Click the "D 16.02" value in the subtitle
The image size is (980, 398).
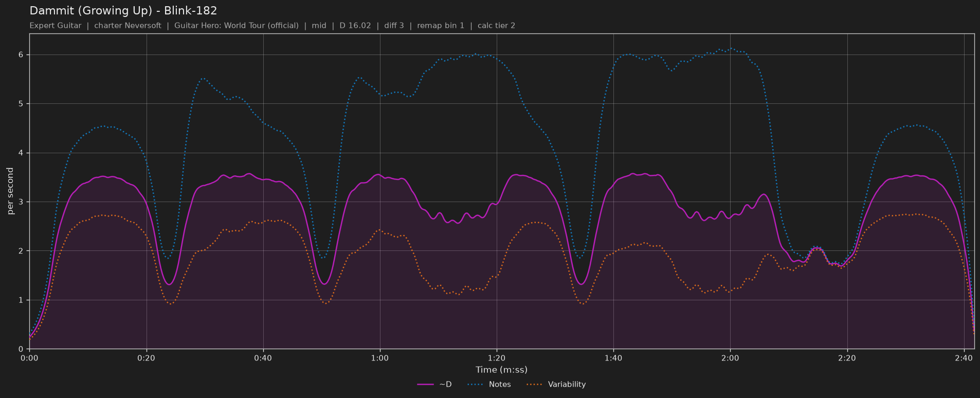(x=355, y=26)
